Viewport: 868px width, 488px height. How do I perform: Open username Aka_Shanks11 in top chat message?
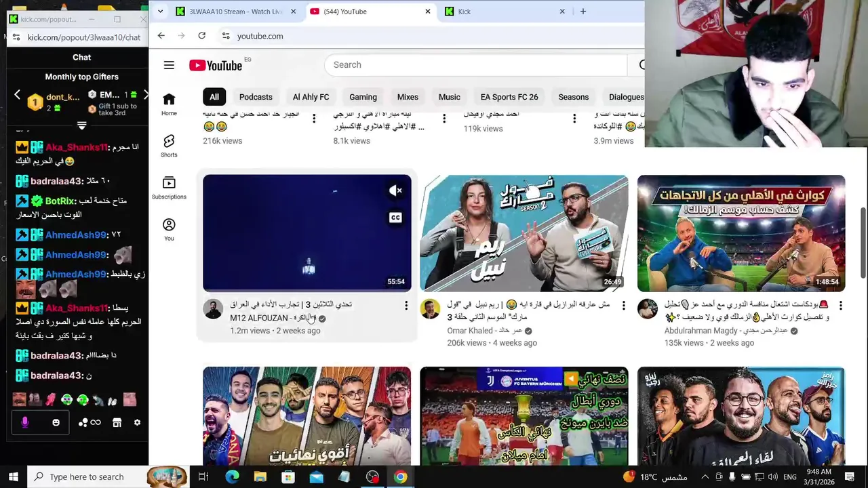[77, 147]
